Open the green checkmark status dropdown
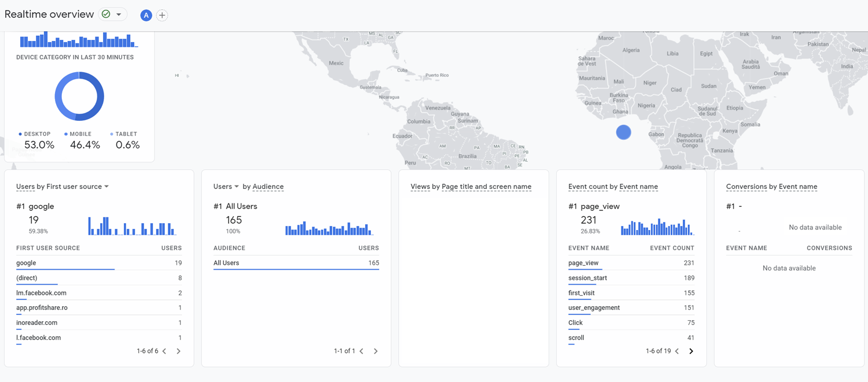The width and height of the screenshot is (868, 382). pos(112,14)
